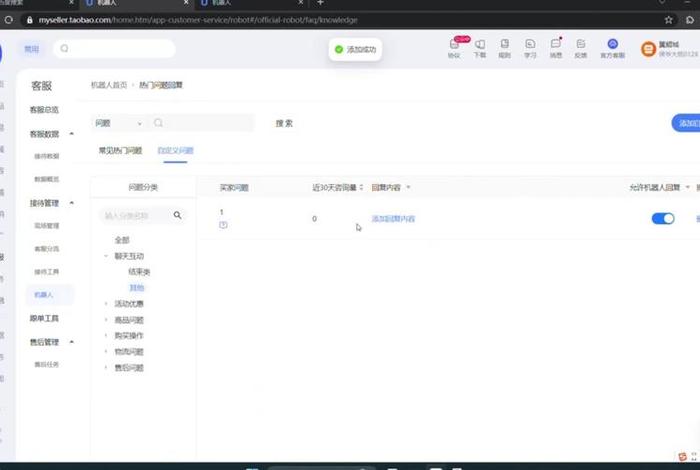The width and height of the screenshot is (700, 470).
Task: Open a new browser tab with plus
Action: pyautogui.click(x=320, y=3)
